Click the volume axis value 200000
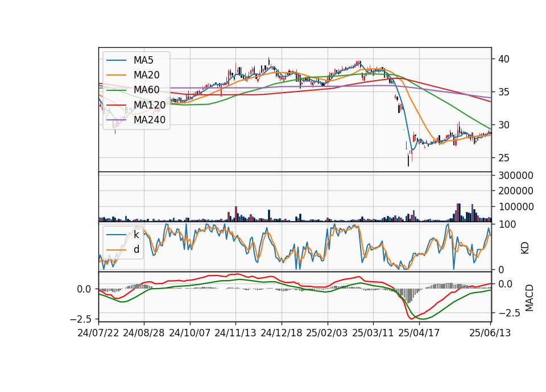546x392 pixels. pos(516,191)
